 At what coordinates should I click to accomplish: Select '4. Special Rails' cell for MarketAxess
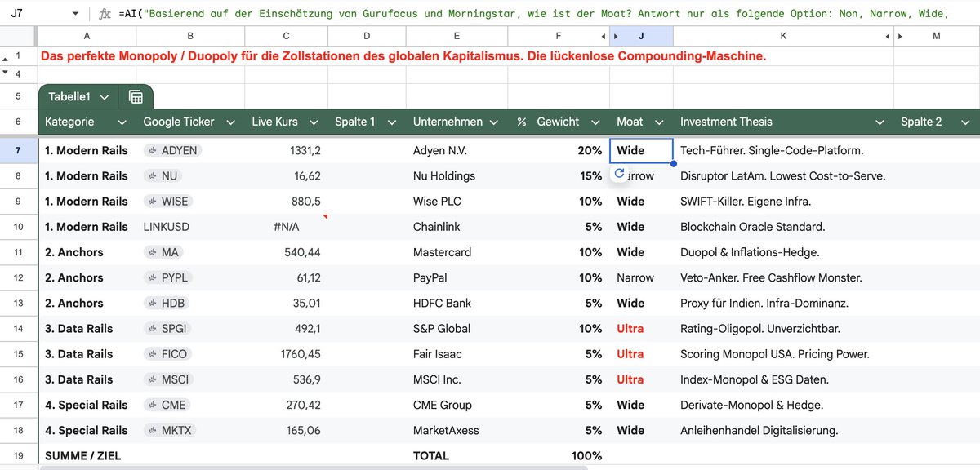[x=87, y=429]
